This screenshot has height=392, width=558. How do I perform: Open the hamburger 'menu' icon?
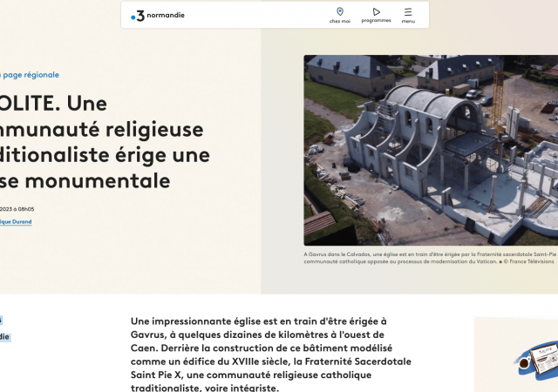click(x=408, y=13)
